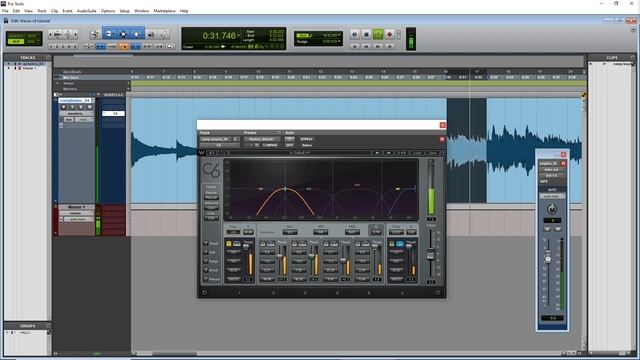Viewport: 640px width, 360px height.
Task: Click the next preset arrow in Waves toolbar
Action: click(389, 153)
